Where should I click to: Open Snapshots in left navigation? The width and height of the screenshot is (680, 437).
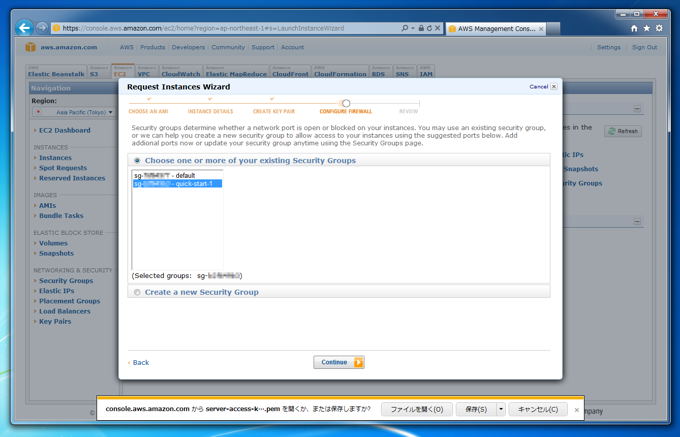[56, 253]
